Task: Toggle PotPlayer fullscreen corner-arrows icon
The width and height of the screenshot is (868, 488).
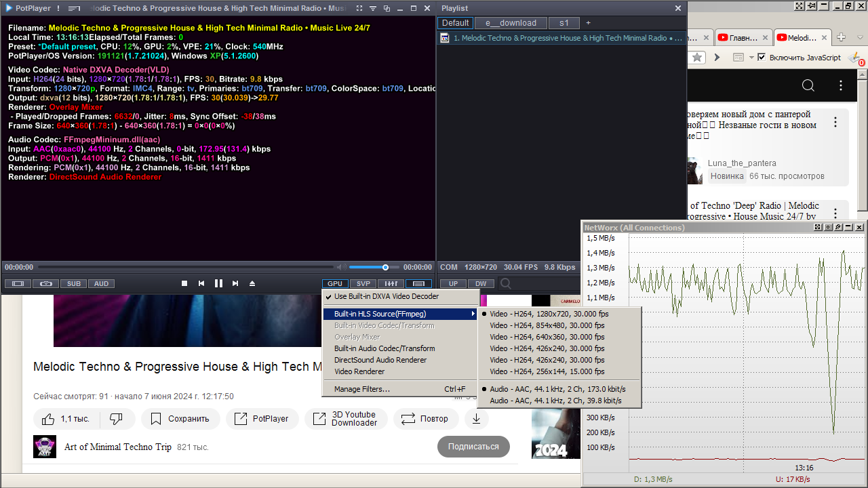Action: (359, 8)
